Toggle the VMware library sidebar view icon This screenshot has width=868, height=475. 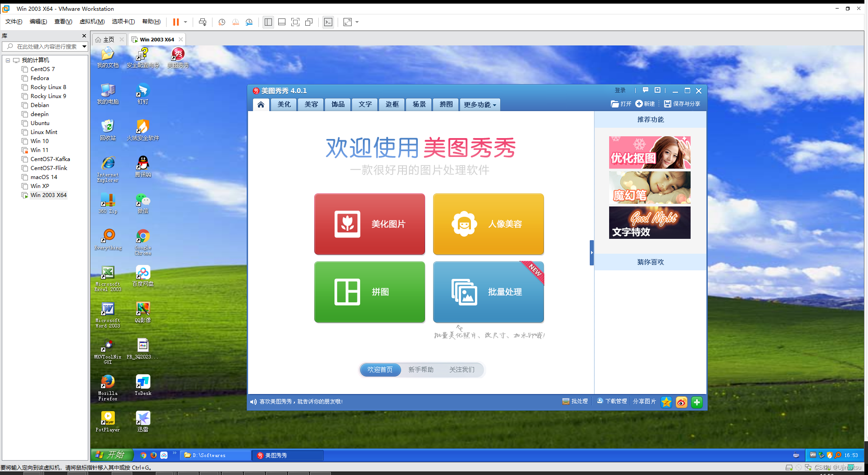[268, 22]
